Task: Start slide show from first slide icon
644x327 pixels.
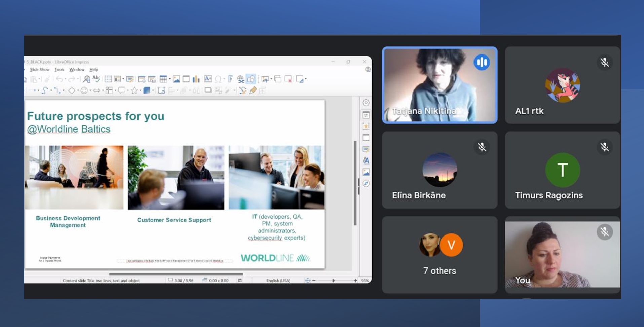Action: 142,79
